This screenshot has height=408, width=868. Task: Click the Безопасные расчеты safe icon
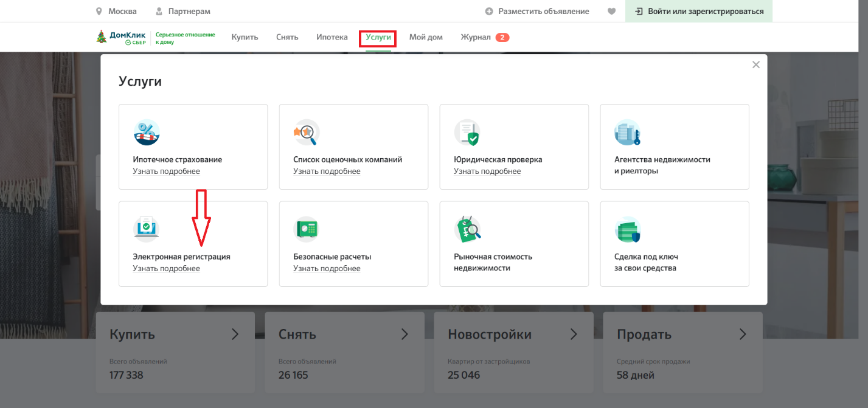[307, 229]
